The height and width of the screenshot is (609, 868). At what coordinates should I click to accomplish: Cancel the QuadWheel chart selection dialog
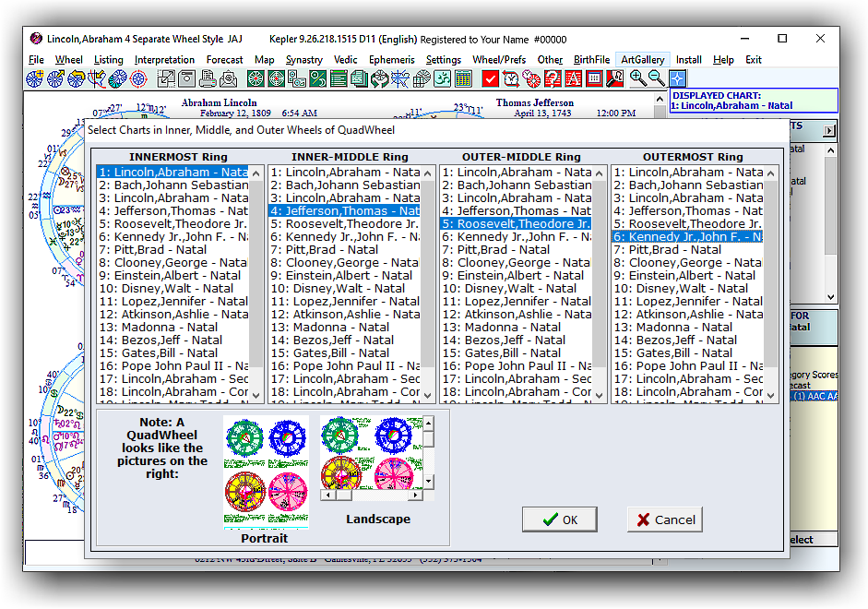pos(665,519)
